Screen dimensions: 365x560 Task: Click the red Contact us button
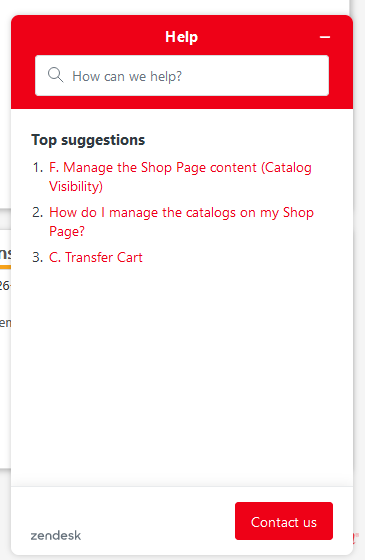click(284, 521)
